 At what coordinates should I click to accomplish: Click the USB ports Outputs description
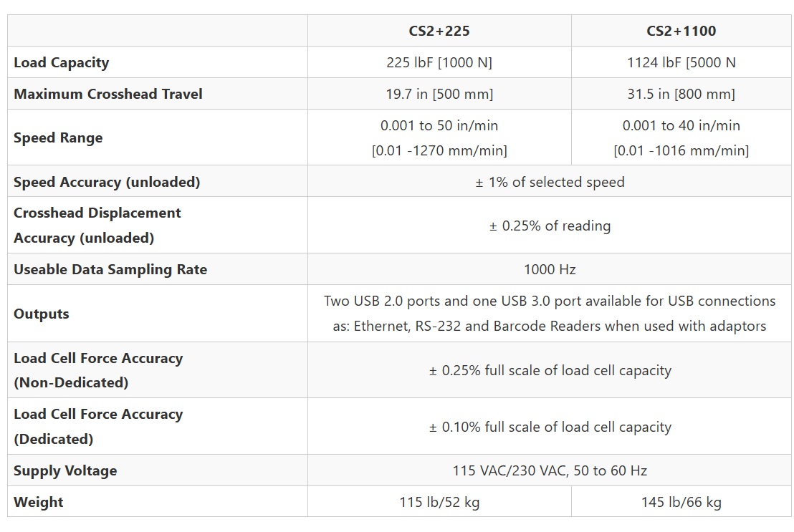[550, 314]
